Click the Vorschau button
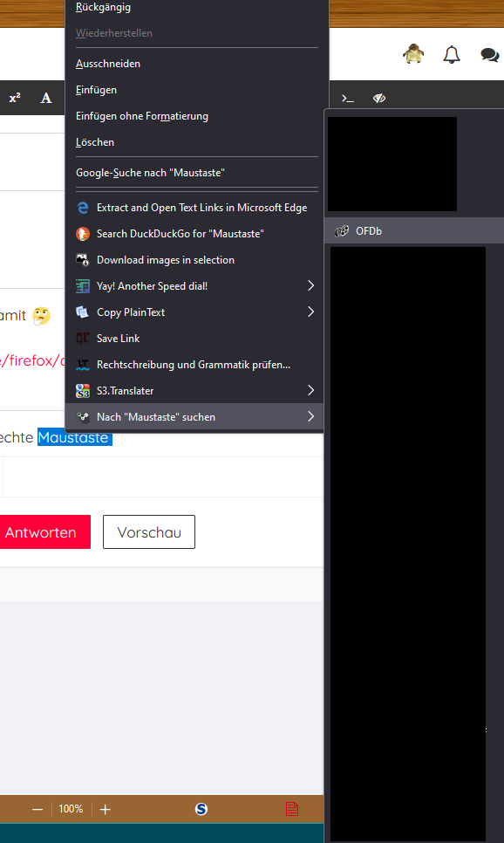Screen dimensions: 504x843 coord(149,532)
